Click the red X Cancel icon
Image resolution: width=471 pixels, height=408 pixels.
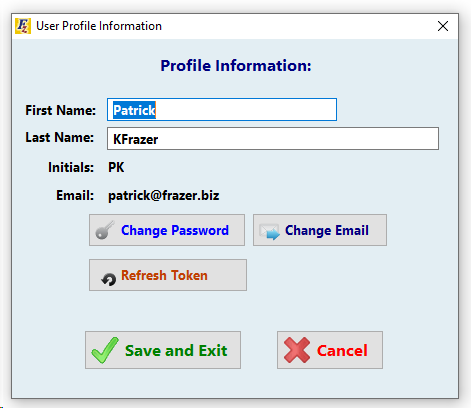click(297, 350)
